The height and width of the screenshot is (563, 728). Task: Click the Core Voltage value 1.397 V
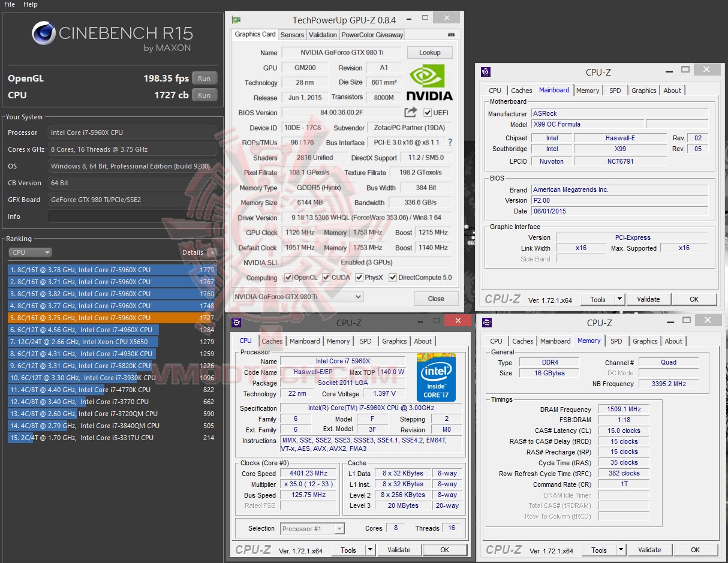click(x=384, y=393)
